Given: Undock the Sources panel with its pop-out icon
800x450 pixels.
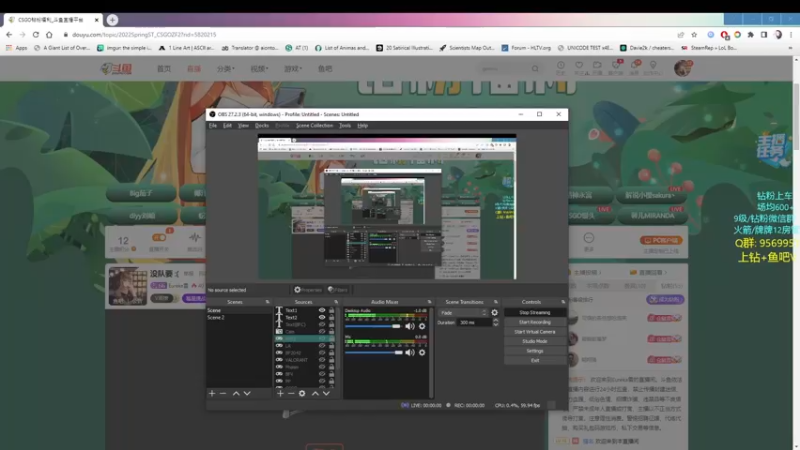Looking at the screenshot, I should click(x=336, y=302).
